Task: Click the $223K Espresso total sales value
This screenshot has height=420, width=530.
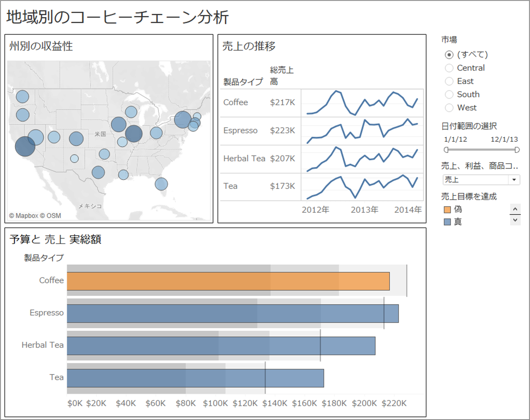Action: 282,130
